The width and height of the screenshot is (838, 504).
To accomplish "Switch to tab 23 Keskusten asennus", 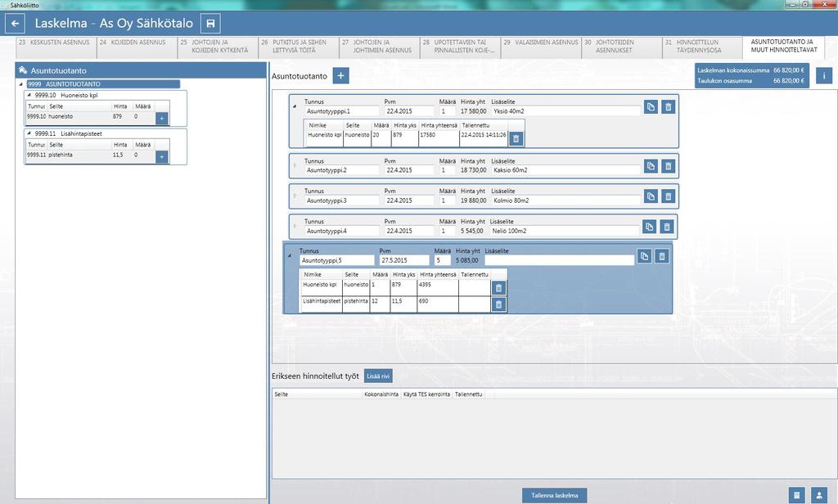I will click(56, 47).
